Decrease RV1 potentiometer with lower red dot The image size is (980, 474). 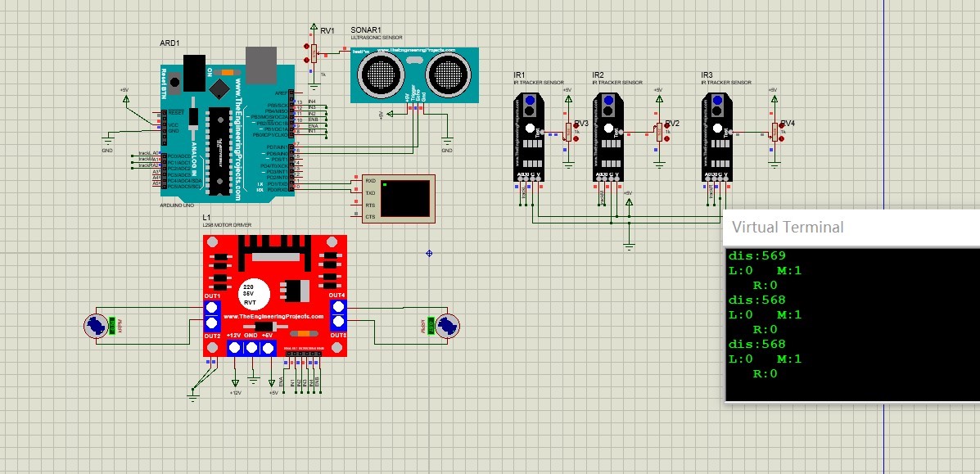tap(306, 61)
